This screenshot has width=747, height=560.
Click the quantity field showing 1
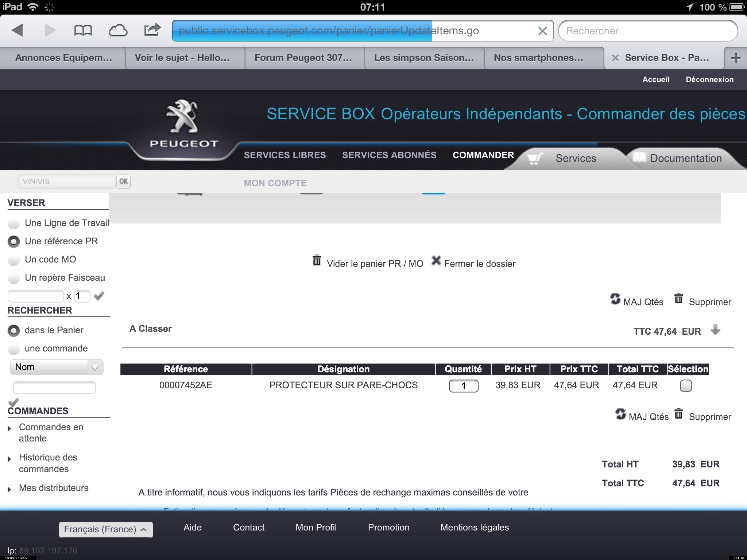pyautogui.click(x=463, y=386)
